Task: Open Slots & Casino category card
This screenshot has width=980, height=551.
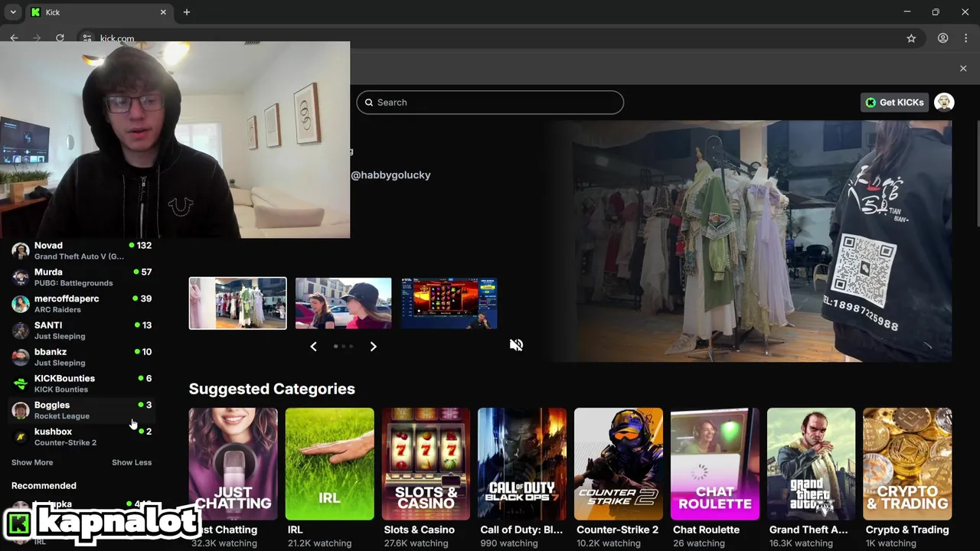Action: pyautogui.click(x=426, y=464)
